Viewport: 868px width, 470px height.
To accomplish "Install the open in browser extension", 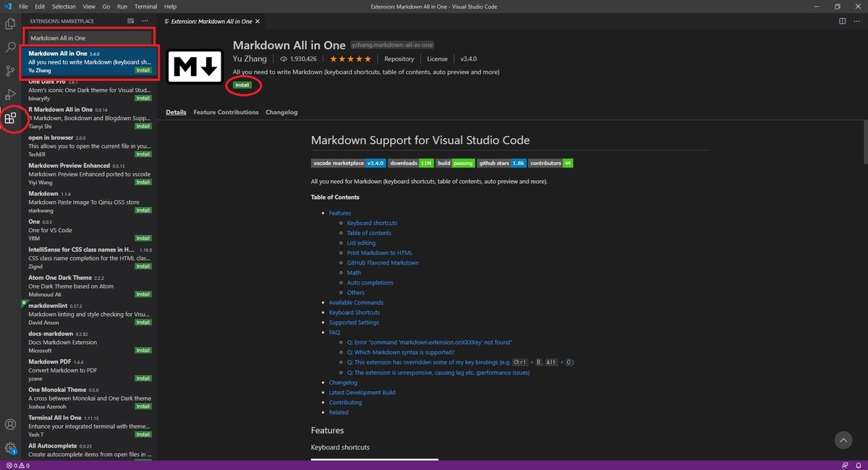I will [143, 154].
